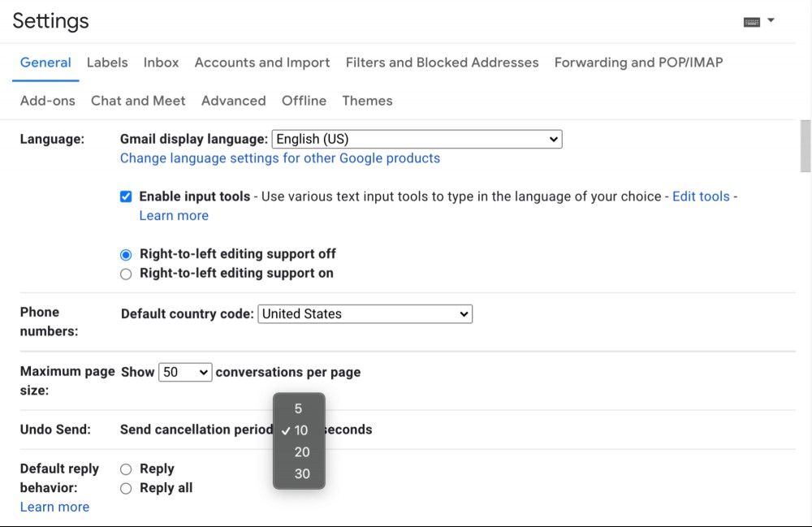
Task: Follow Change language settings for other Google products
Action: (x=280, y=158)
